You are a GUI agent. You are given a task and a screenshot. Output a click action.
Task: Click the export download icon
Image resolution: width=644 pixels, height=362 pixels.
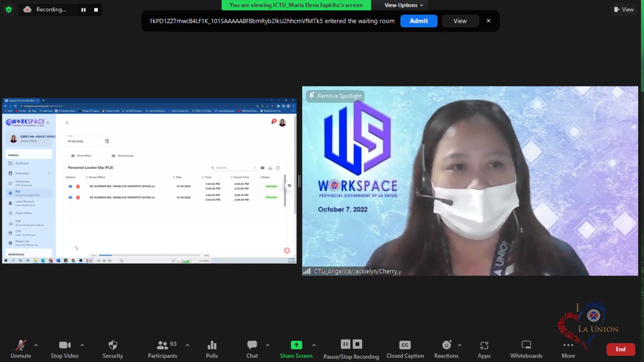[x=270, y=168]
